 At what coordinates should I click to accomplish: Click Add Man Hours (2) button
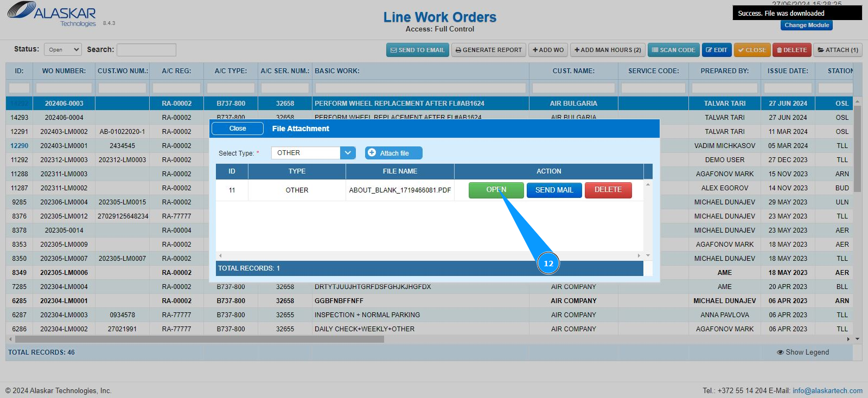tap(608, 50)
